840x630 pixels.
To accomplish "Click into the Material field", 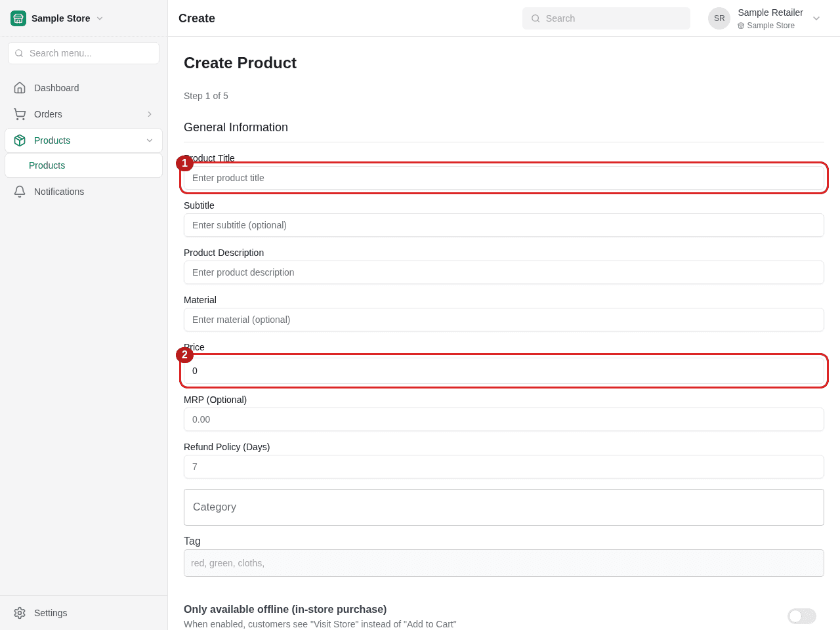I will [x=504, y=320].
